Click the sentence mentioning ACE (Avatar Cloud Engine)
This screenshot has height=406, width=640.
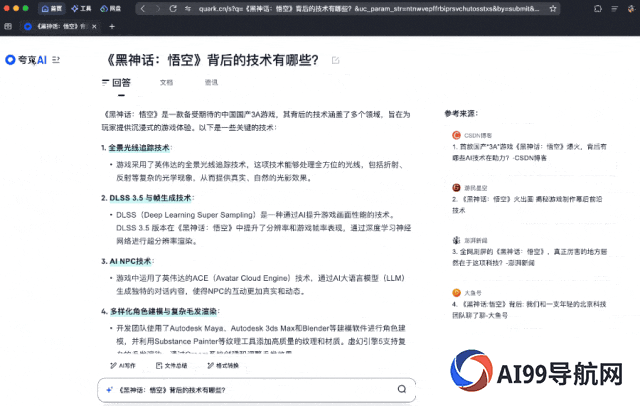260,285
